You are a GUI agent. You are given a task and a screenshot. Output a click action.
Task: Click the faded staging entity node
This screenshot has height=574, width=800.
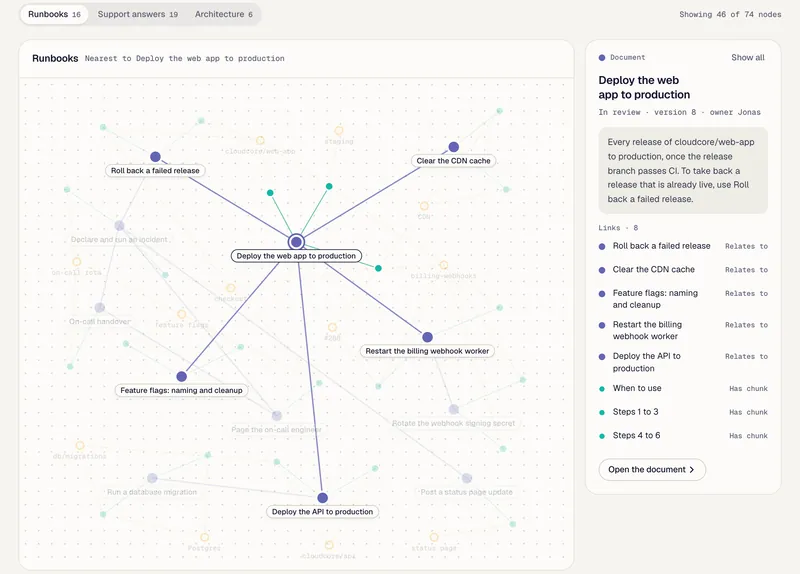pos(339,131)
